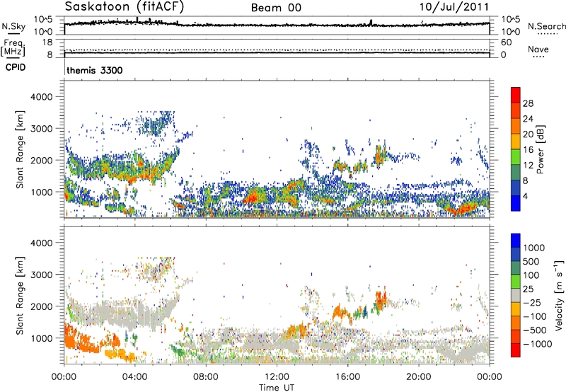Image resolution: width=566 pixels, height=392 pixels.
Task: Click the Velocity [m s-1] colorbar title
Action: (560, 295)
